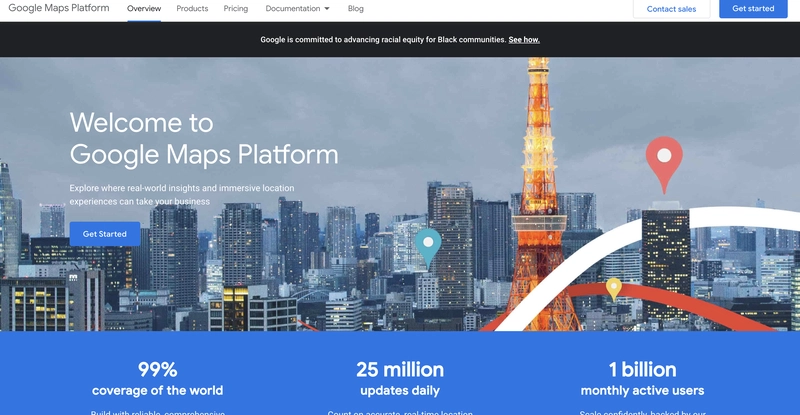Screen dimensions: 800x415
Task: Click the 'Explore where real-world insights' subtitle
Action: 182,194
